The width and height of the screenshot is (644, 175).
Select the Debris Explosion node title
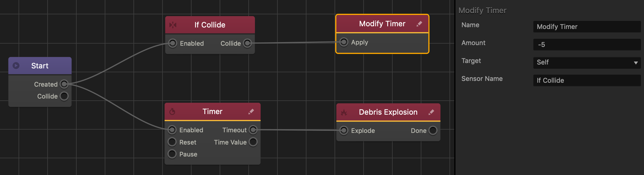(x=388, y=112)
